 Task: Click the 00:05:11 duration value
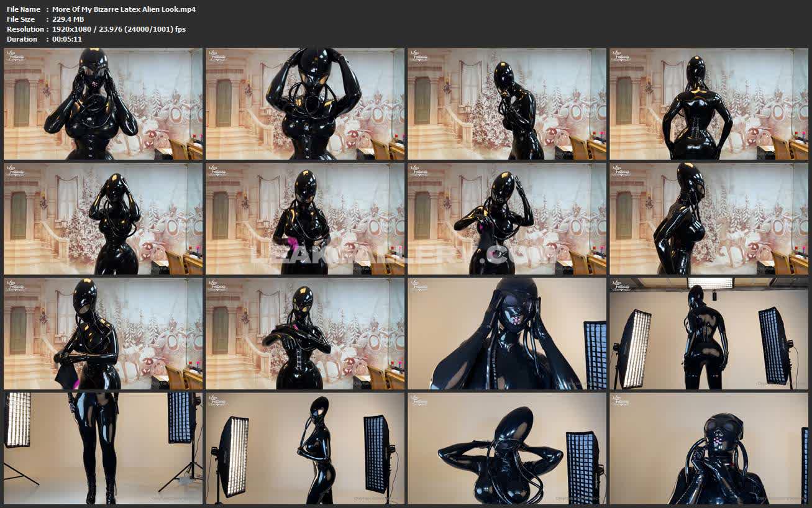(x=67, y=39)
